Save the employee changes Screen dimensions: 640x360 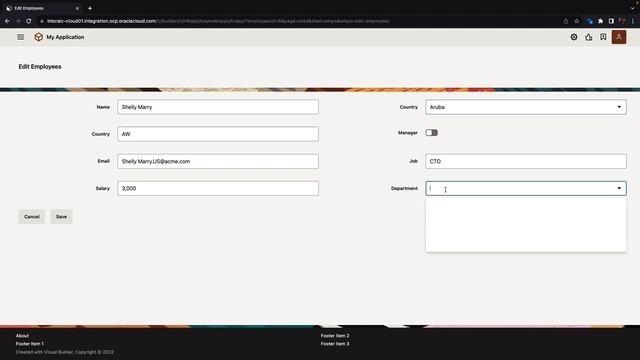point(61,217)
